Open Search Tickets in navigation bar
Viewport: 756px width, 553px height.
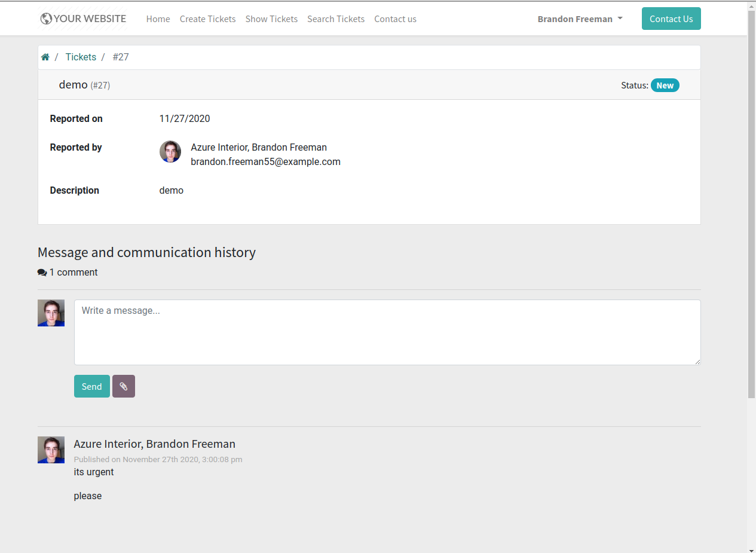click(336, 19)
